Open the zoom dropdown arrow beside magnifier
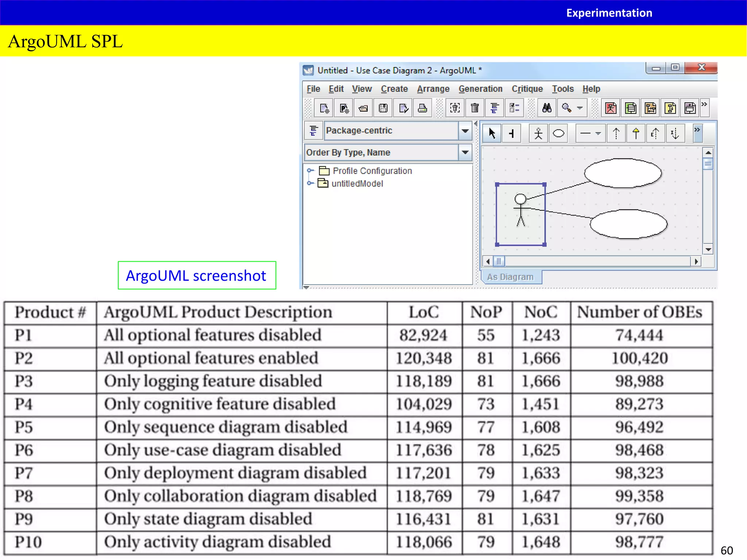The height and width of the screenshot is (560, 747). [x=580, y=108]
